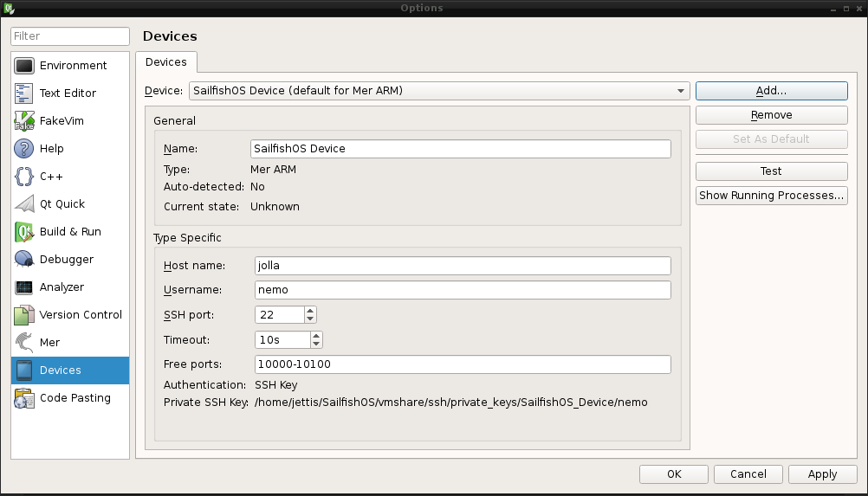Click the Timeout 10s field
The image size is (868, 496).
(x=283, y=339)
